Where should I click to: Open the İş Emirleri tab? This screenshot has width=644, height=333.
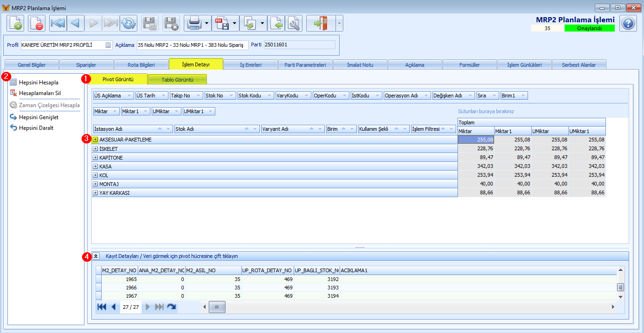tap(251, 65)
